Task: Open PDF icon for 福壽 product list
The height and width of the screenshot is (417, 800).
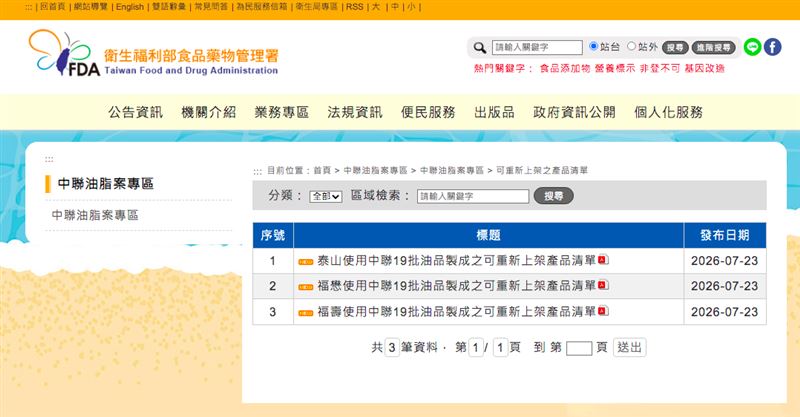Action: click(x=603, y=311)
